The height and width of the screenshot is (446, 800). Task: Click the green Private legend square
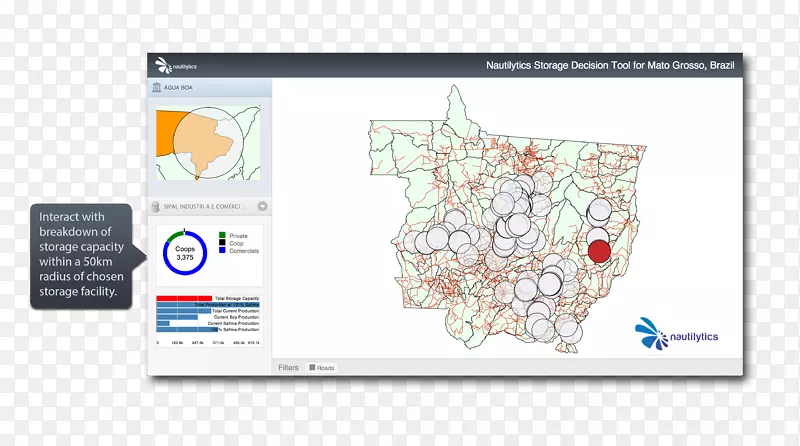click(222, 236)
